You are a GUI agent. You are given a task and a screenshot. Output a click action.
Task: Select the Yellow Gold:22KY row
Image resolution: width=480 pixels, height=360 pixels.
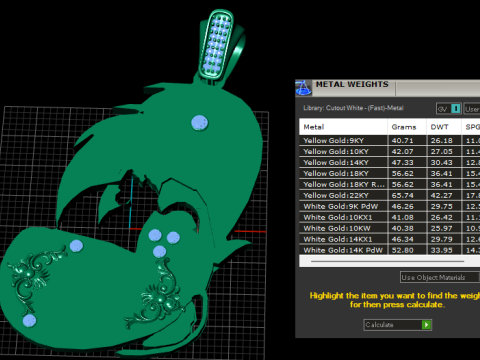(x=389, y=195)
